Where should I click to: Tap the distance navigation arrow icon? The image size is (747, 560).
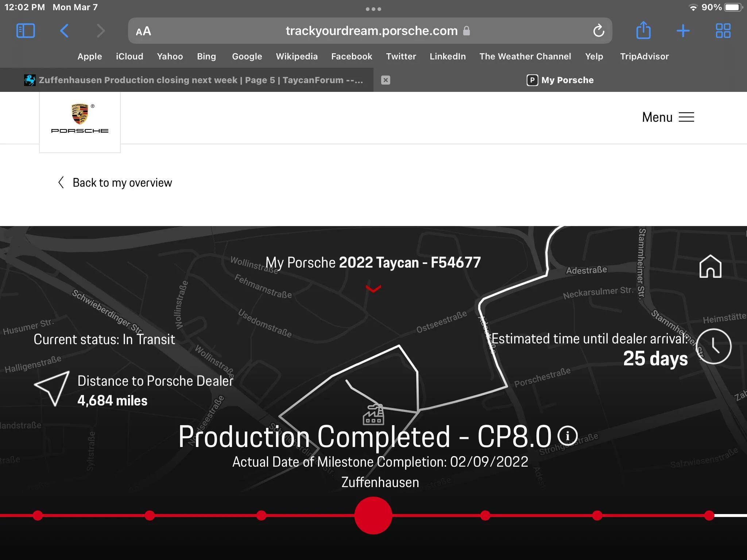[x=52, y=388]
